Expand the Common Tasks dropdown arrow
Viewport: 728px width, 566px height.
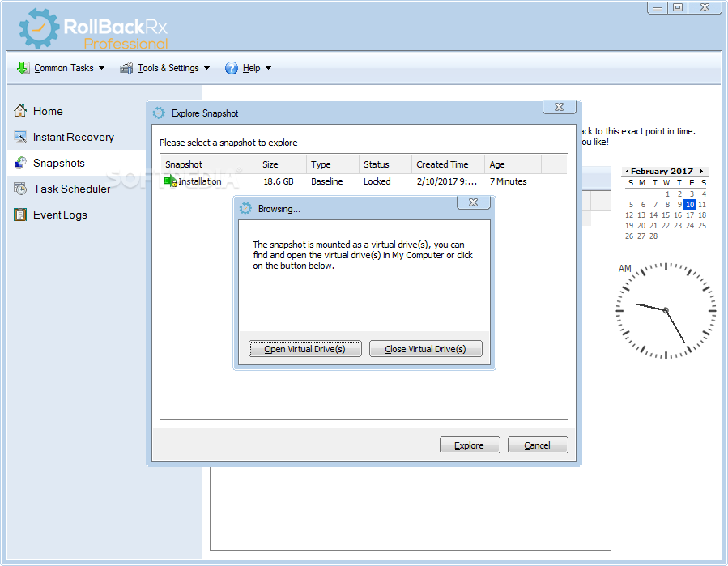[102, 68]
